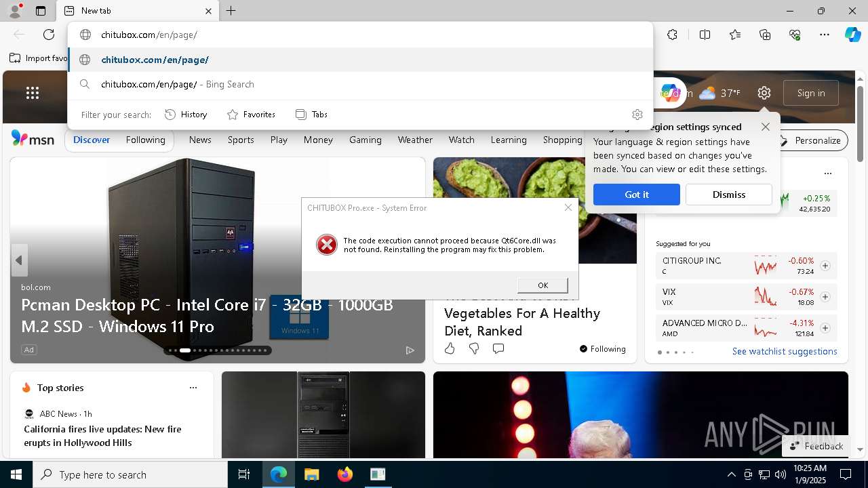Add CITIGROUP INC. to watchlist
The image size is (868, 488).
pos(825,266)
